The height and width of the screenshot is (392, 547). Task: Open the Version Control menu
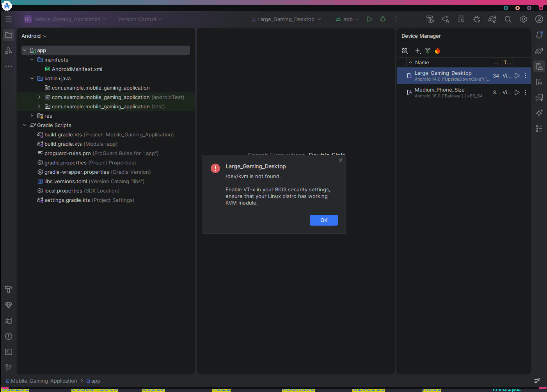[139, 19]
